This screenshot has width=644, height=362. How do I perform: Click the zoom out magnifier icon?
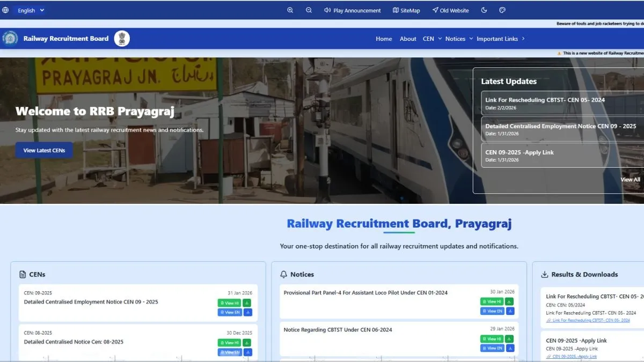pos(309,10)
